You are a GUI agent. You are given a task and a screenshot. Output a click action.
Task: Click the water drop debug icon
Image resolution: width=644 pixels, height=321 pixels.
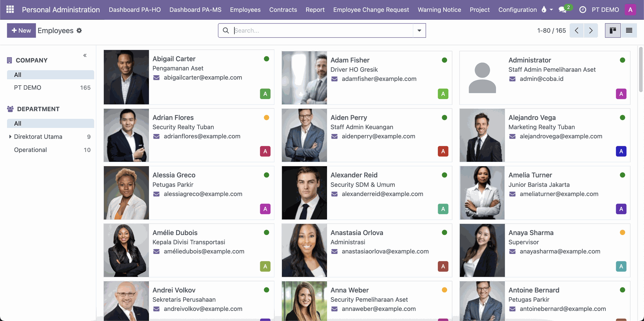544,9
